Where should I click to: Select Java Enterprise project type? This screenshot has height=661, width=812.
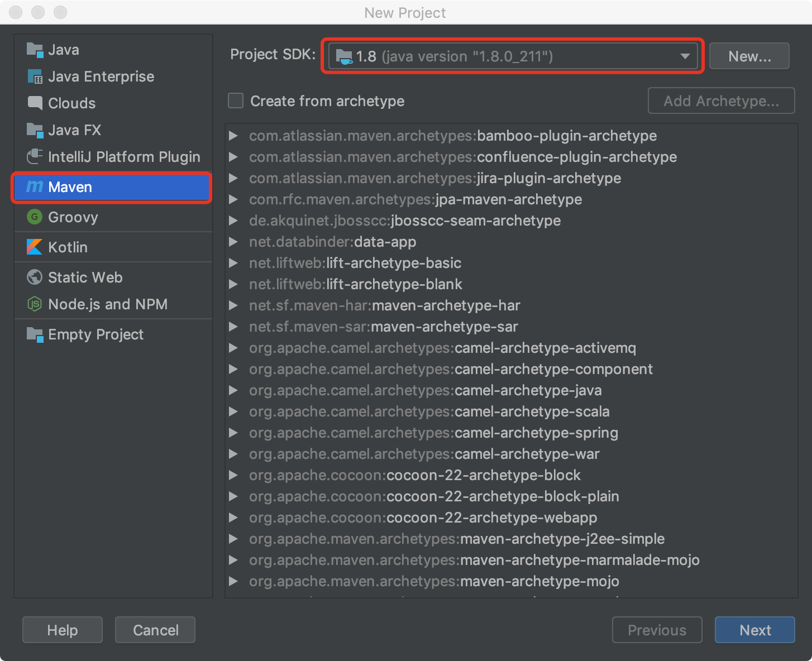[113, 76]
